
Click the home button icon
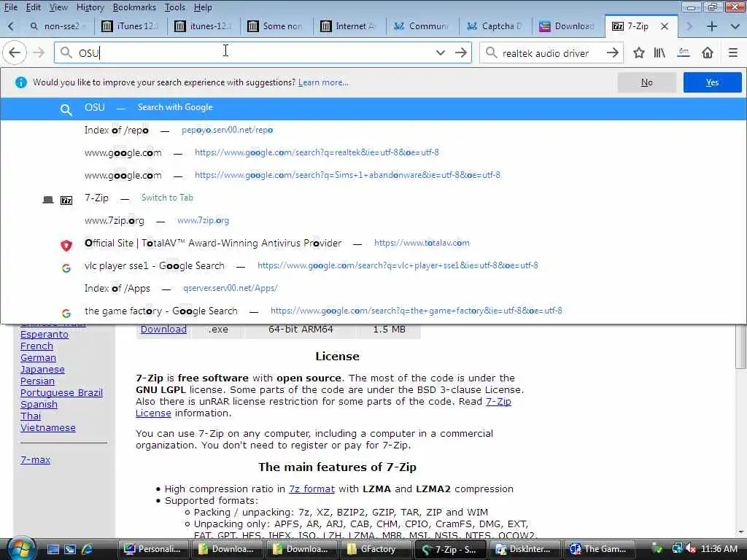(x=708, y=52)
